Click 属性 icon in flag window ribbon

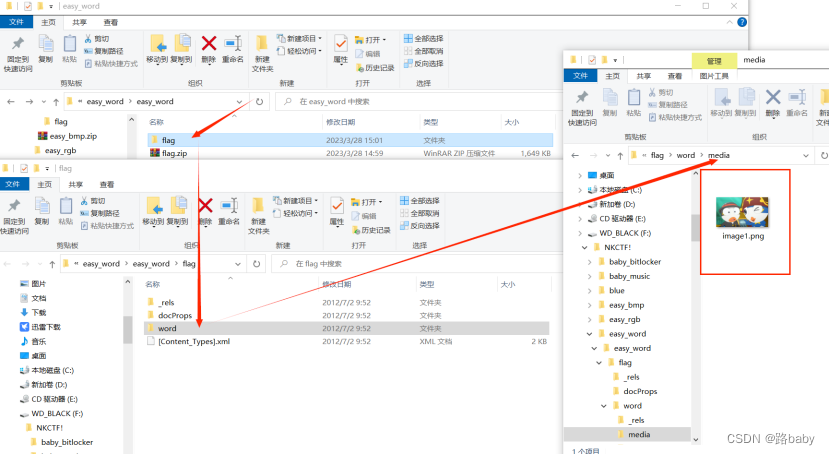337,206
